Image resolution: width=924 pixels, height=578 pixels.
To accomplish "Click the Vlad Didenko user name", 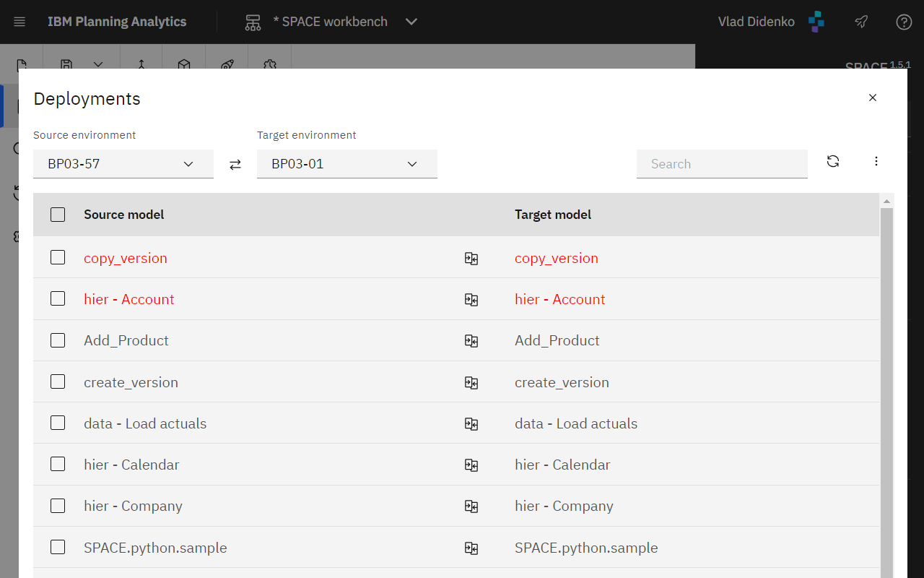I will point(757,22).
